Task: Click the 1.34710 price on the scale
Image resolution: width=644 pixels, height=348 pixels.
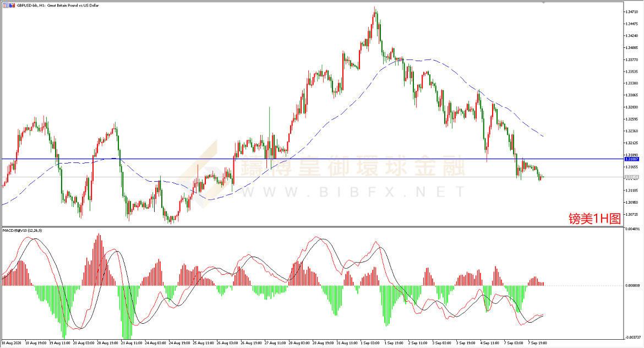Action: (x=631, y=12)
